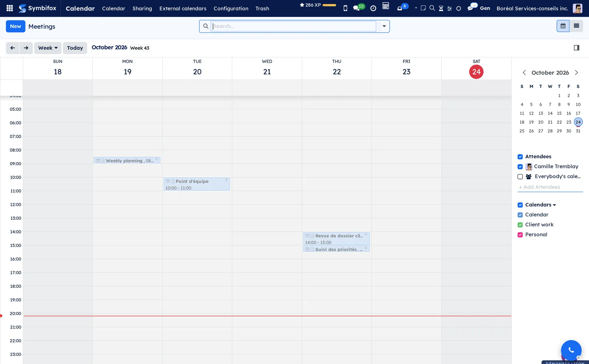
Task: Toggle the Personal calendar checkbox
Action: point(520,235)
